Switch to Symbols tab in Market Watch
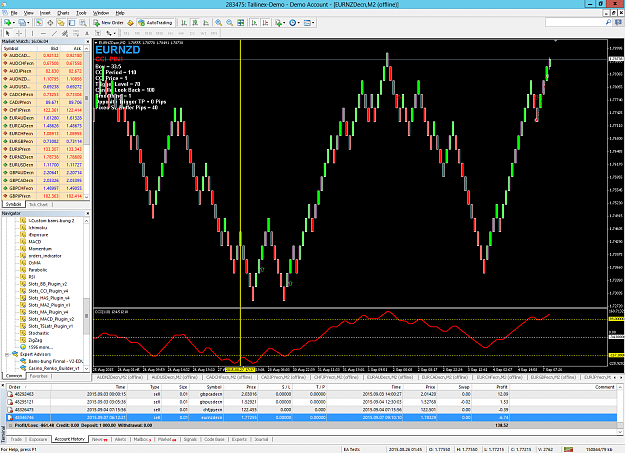 pos(14,205)
